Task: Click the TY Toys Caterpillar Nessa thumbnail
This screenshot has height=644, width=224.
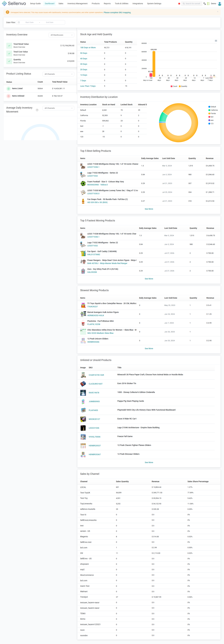Action: point(83,305)
